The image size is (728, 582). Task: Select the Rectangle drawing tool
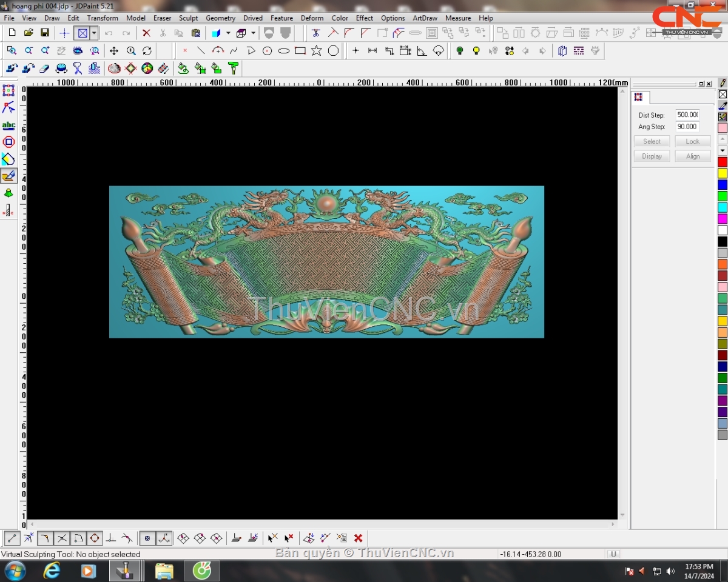tap(300, 51)
